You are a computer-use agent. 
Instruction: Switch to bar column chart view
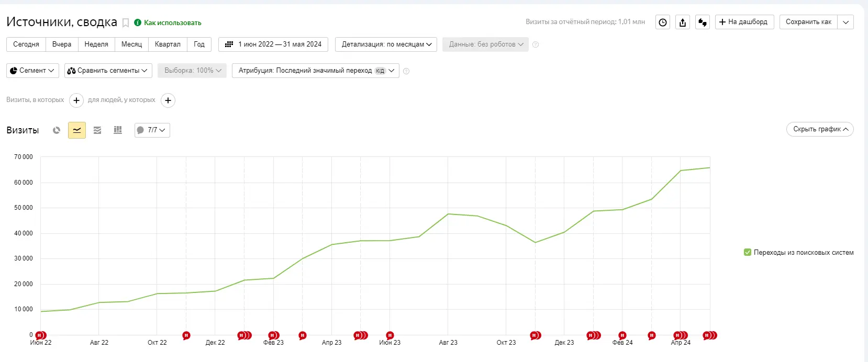[x=118, y=130]
